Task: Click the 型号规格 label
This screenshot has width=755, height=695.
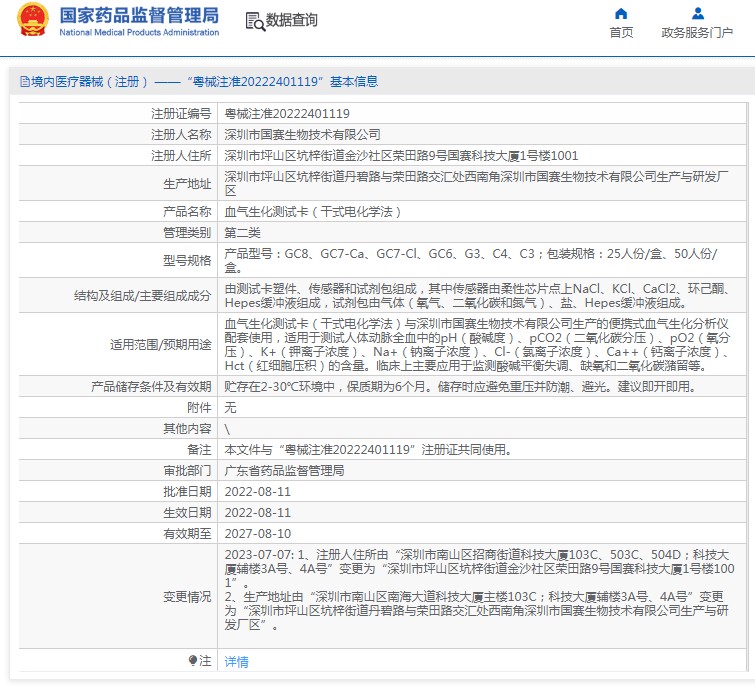Action: (x=187, y=261)
